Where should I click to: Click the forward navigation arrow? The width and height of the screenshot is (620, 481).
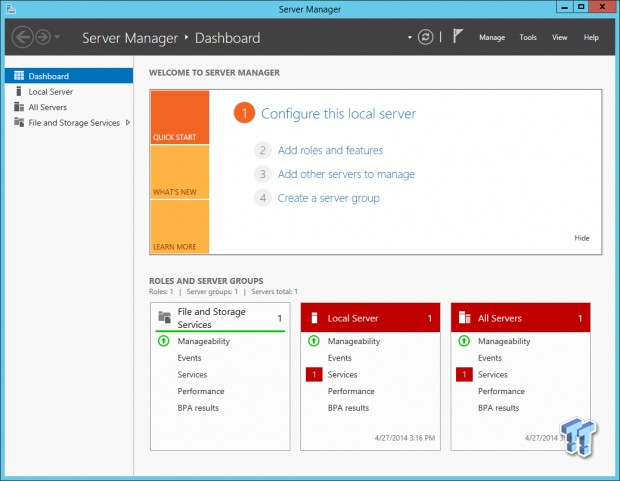pos(43,37)
